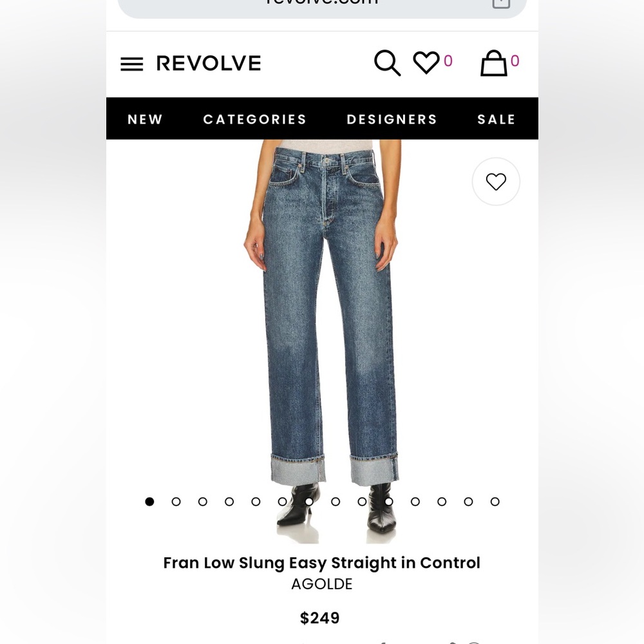Tap the jeans product photo
Viewport: 644px width, 644px height.
coord(322,342)
